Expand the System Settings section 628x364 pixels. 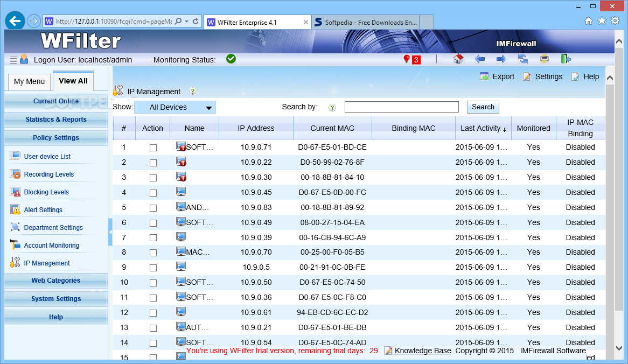pyautogui.click(x=55, y=299)
